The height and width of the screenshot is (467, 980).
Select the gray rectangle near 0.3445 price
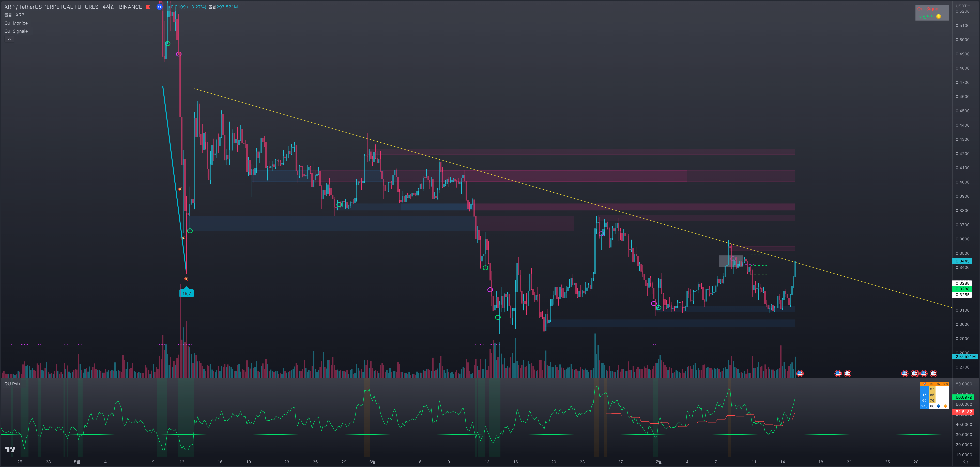[730, 261]
